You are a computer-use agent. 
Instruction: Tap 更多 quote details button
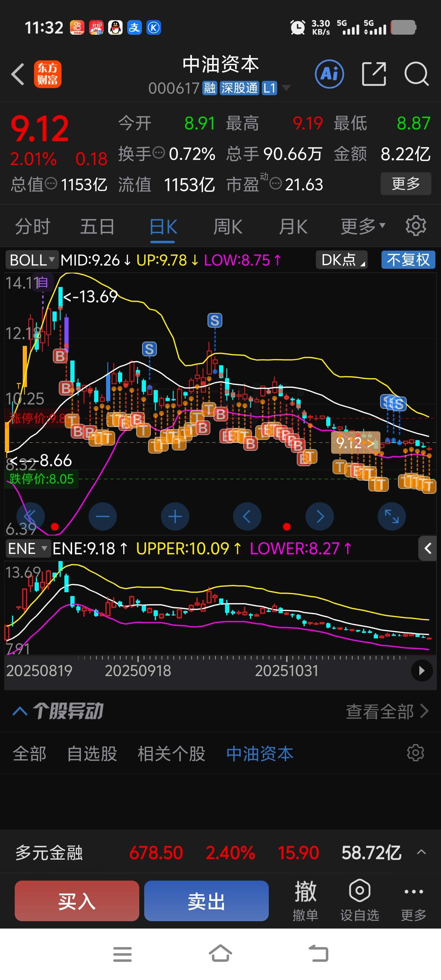(x=406, y=183)
